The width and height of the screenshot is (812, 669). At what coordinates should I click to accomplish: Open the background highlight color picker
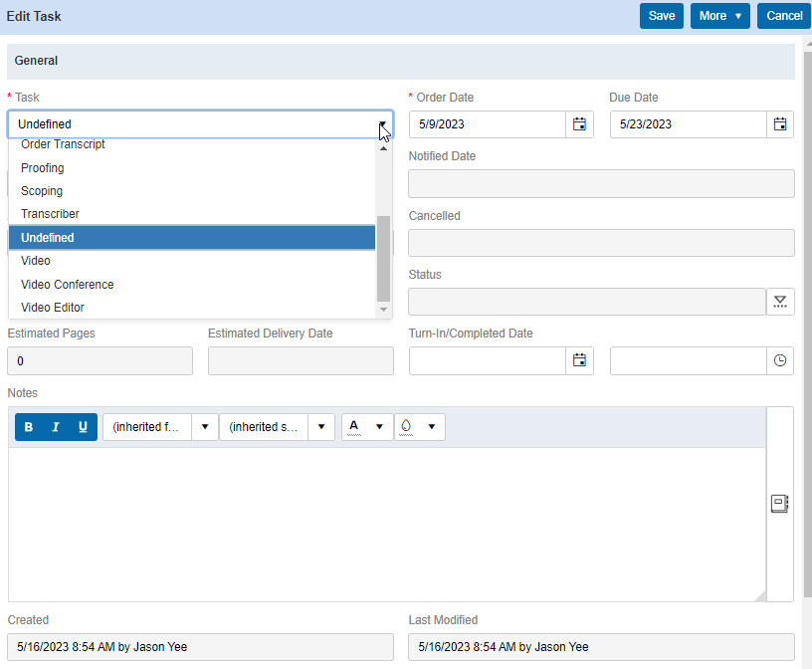(419, 427)
